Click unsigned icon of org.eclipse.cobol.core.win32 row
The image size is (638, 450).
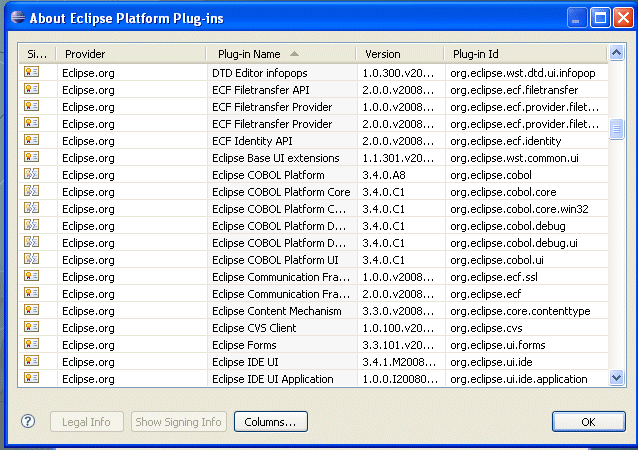coord(31,208)
